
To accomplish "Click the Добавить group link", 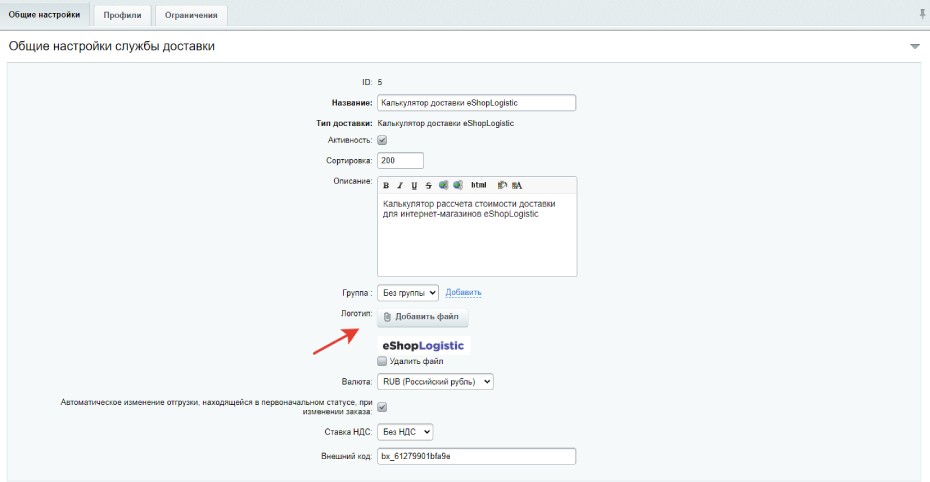I will tap(463, 293).
